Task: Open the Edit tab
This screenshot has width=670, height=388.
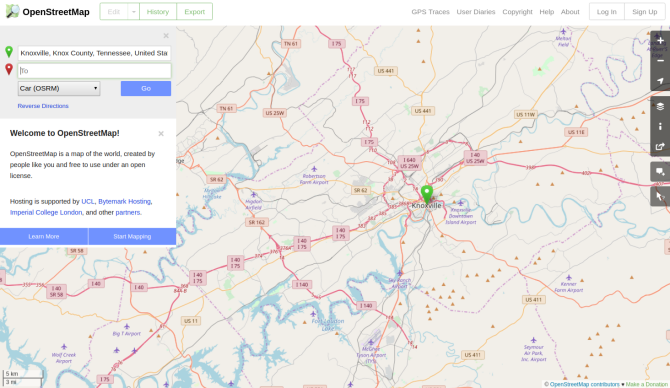Action: point(114,12)
